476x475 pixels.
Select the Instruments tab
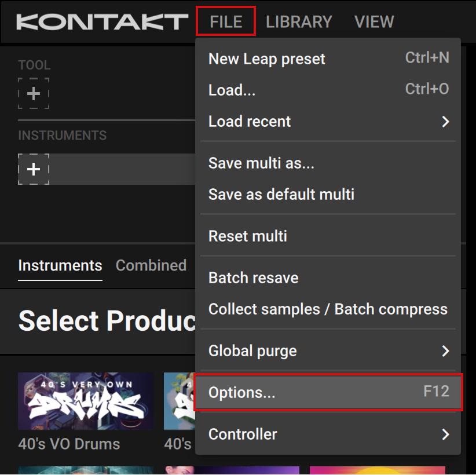[x=60, y=265]
